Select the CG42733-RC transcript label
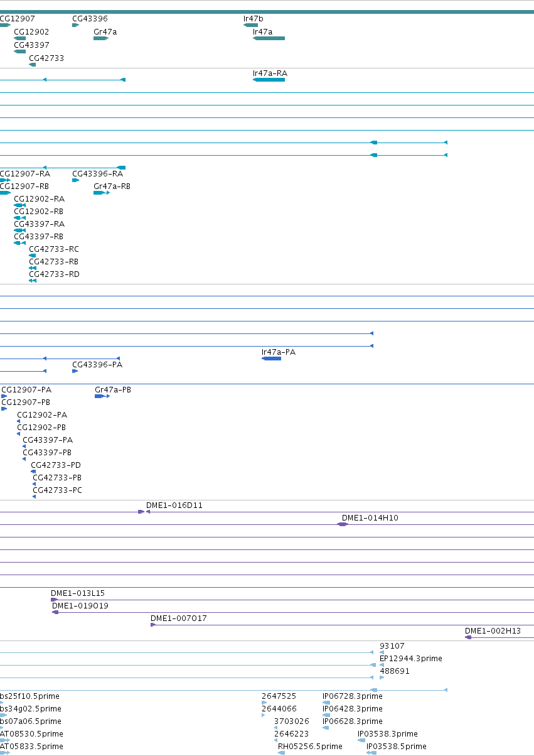The width and height of the screenshot is (534, 756). click(x=54, y=249)
